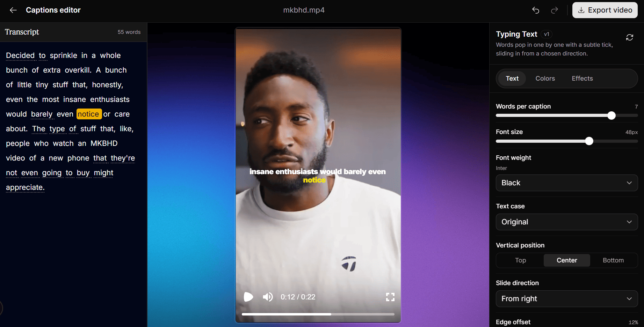This screenshot has width=644, height=327.
Task: Set vertical position to Center
Action: [x=567, y=260]
